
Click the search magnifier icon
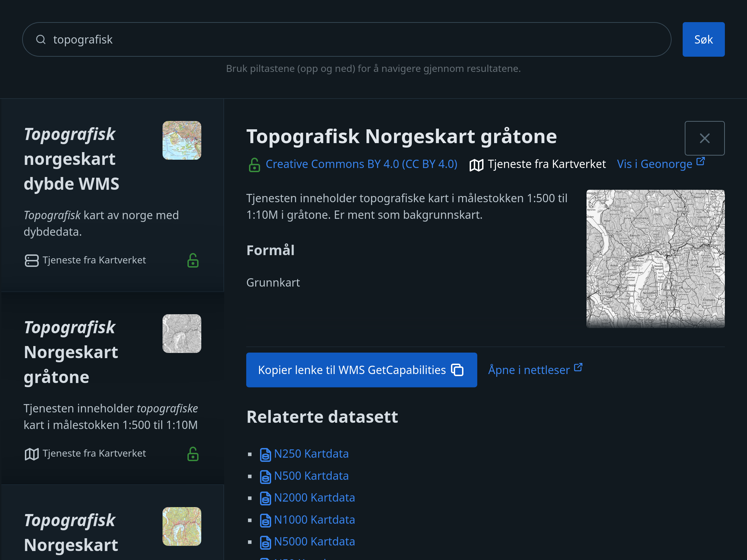pos(41,39)
